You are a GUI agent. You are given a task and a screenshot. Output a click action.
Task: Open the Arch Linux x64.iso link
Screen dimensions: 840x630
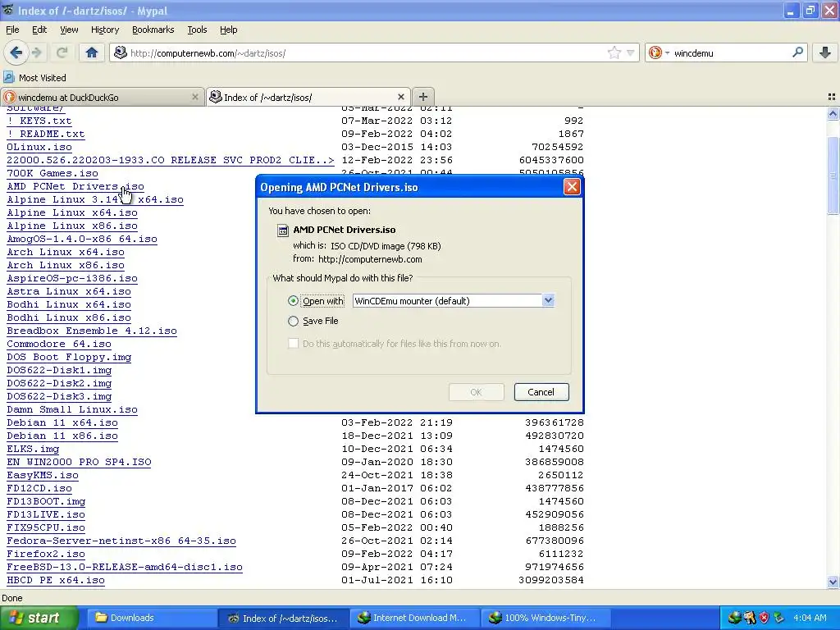coord(66,252)
